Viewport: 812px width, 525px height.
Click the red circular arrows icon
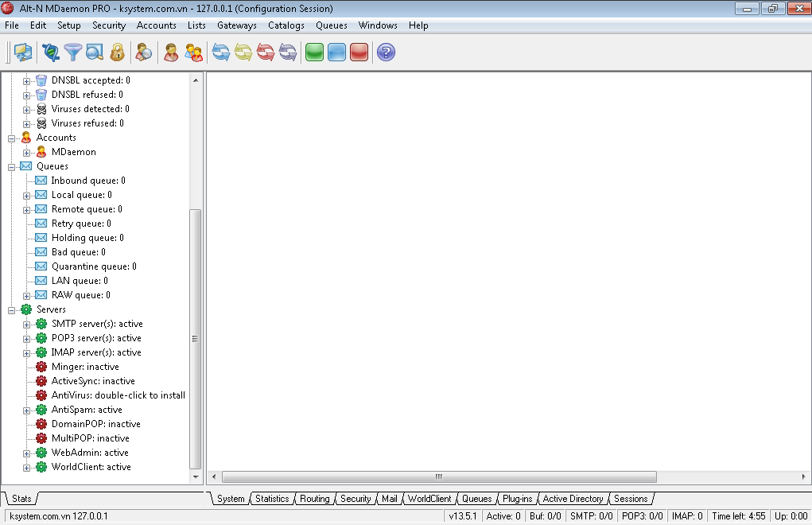pyautogui.click(x=266, y=52)
